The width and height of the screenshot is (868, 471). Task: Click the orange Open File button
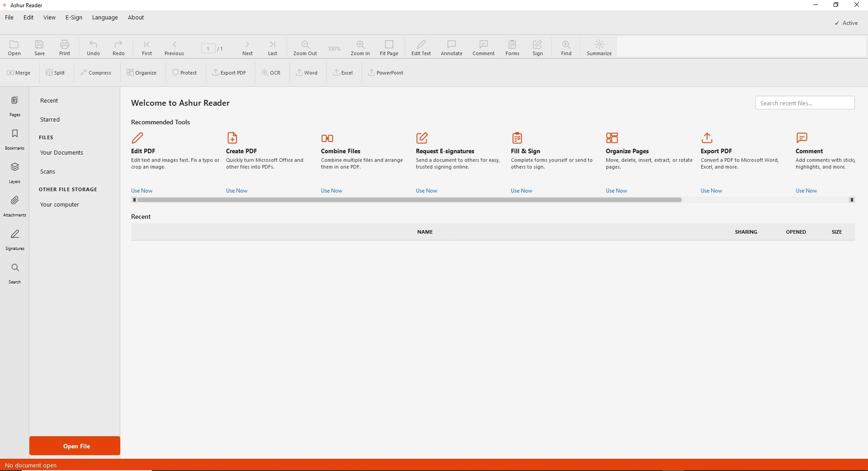(75, 446)
